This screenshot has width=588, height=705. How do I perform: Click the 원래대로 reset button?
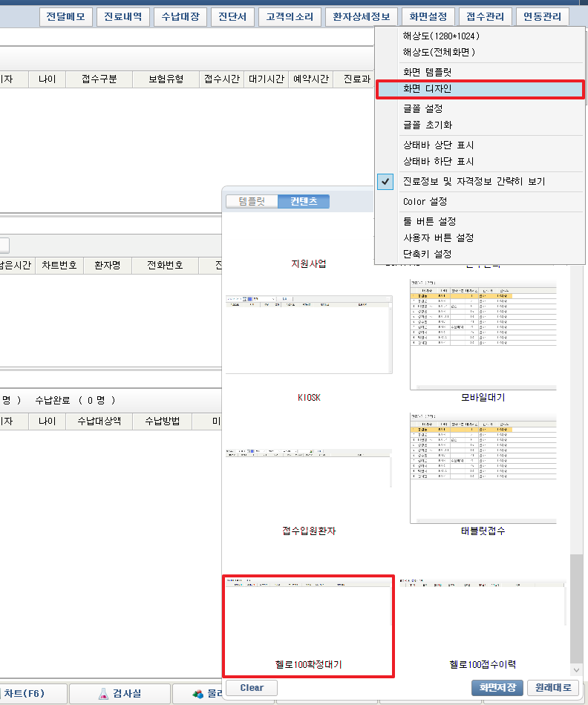[x=552, y=688]
